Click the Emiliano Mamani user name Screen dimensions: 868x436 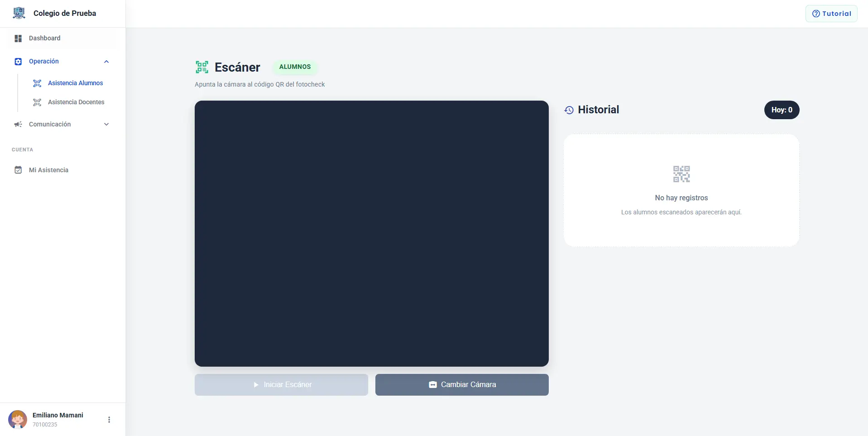pos(58,415)
